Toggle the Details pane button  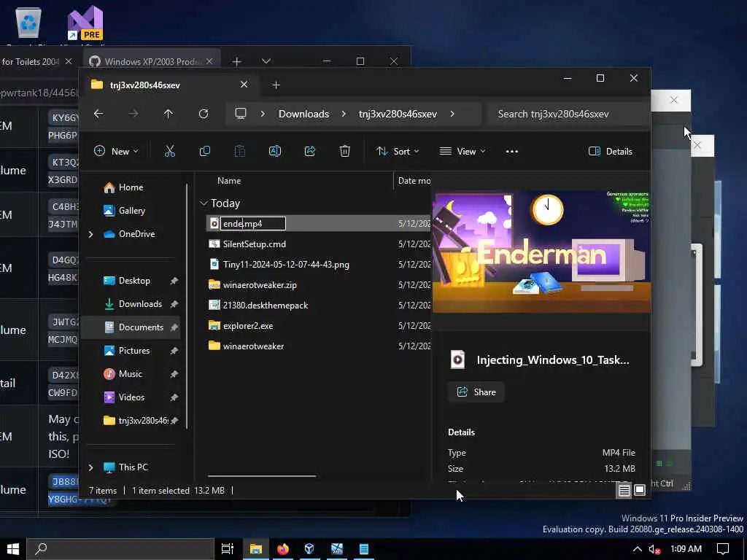coord(611,152)
